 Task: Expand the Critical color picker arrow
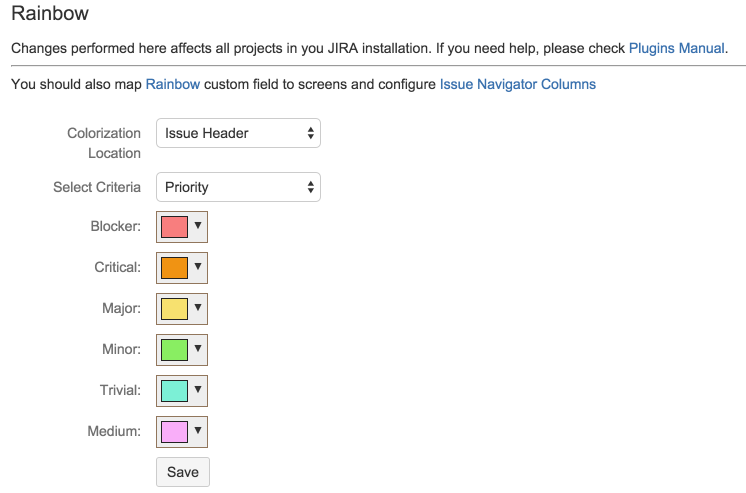coord(198,267)
